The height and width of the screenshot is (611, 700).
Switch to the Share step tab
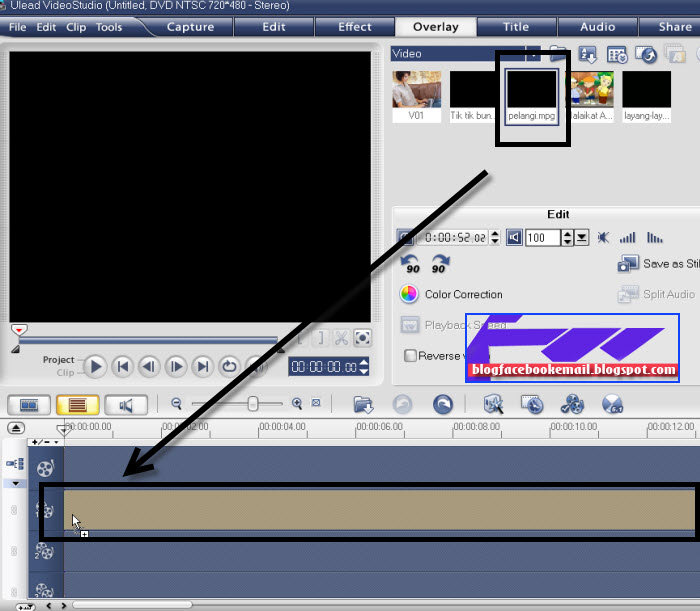[x=675, y=27]
